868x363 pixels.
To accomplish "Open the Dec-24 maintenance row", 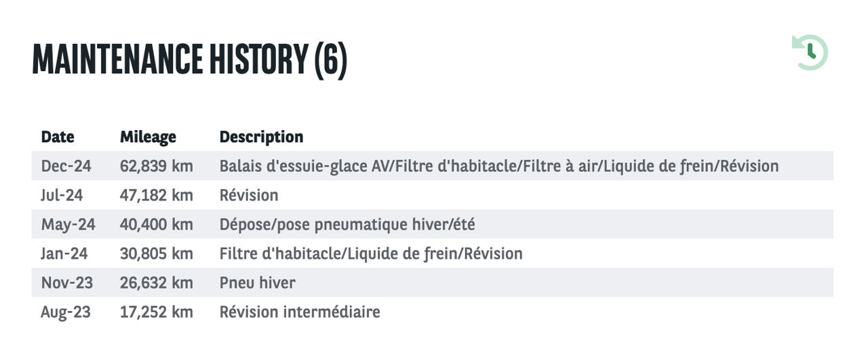I will 433,166.
